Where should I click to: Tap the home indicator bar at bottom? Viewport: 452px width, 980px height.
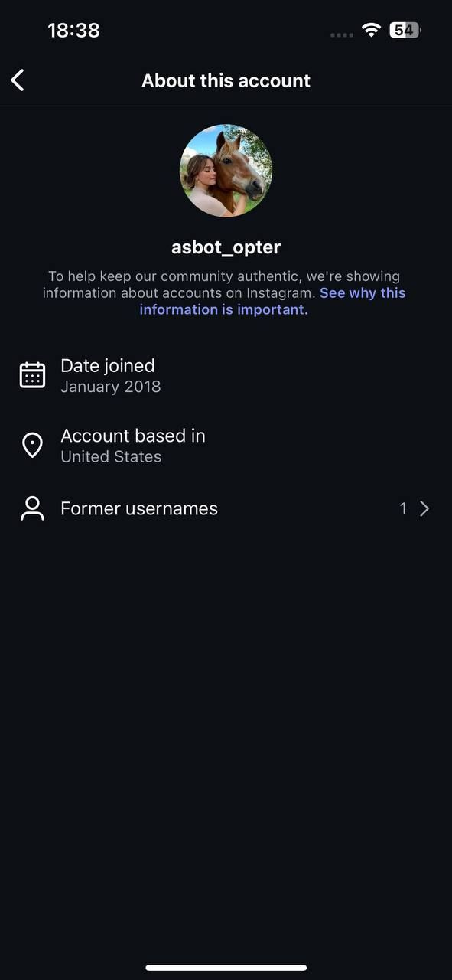pyautogui.click(x=226, y=968)
